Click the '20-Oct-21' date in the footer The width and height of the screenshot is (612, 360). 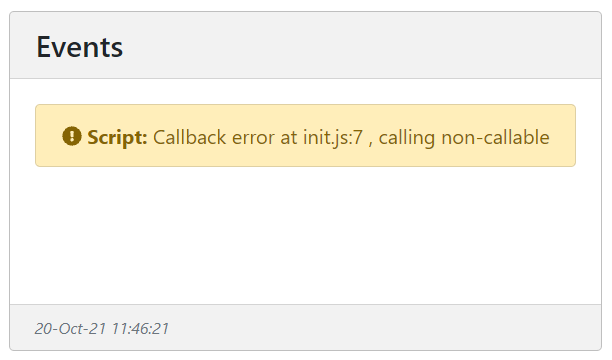[70, 329]
